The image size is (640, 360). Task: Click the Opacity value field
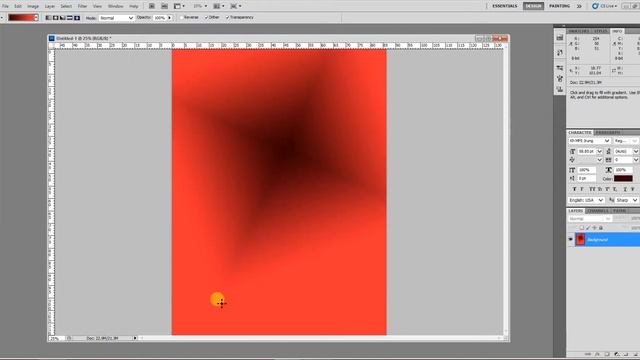coord(160,18)
